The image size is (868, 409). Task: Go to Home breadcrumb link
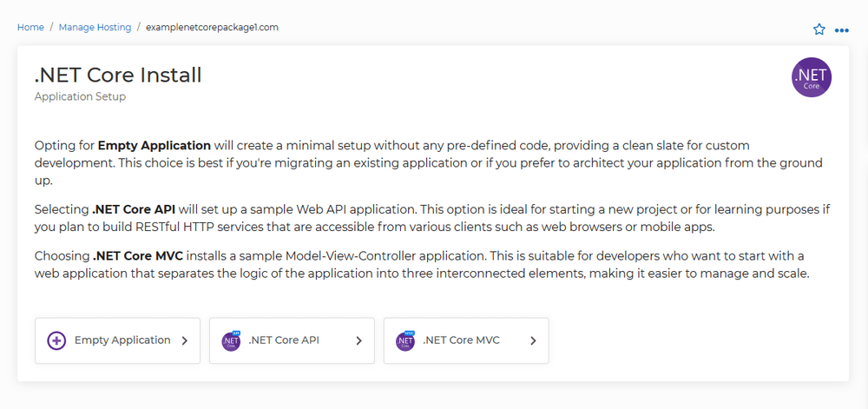click(x=30, y=27)
